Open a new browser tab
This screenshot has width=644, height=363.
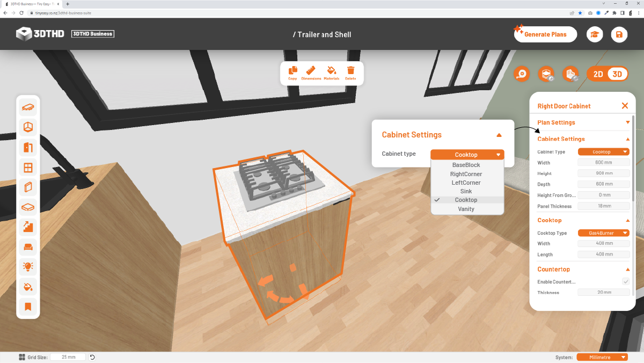pyautogui.click(x=68, y=4)
